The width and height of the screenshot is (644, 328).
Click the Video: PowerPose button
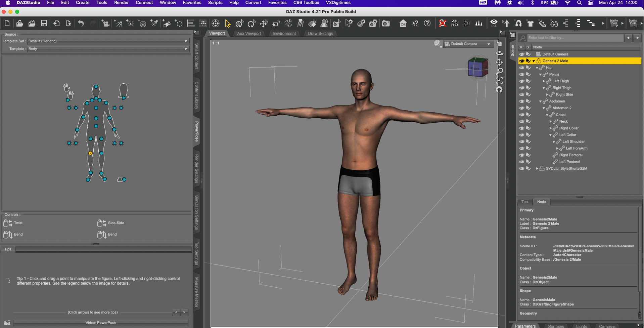coord(101,323)
